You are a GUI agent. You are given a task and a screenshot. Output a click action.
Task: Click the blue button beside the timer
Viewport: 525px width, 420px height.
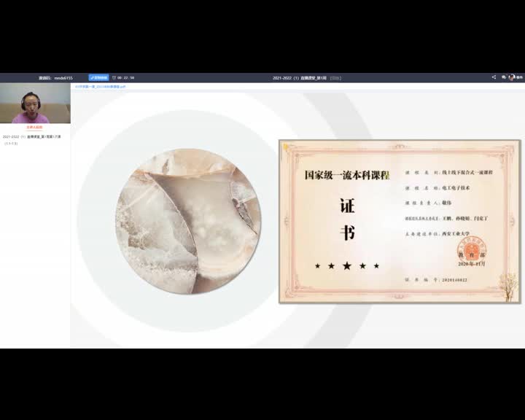click(98, 78)
